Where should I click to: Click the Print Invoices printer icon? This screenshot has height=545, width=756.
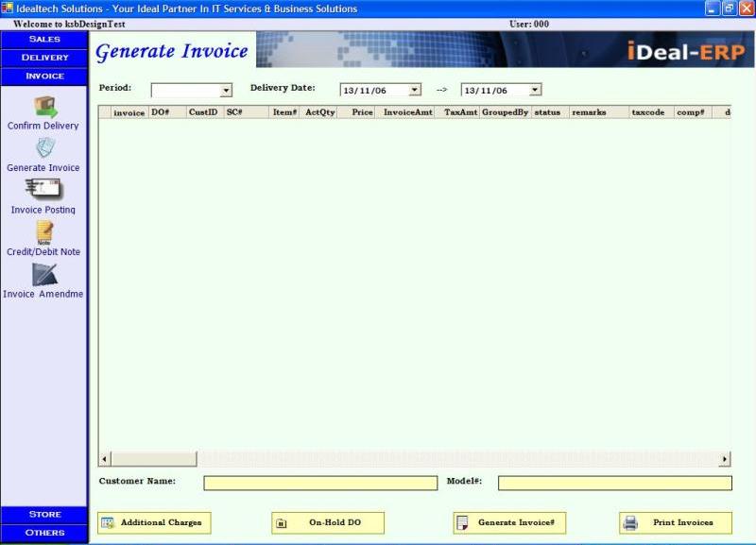(x=628, y=522)
